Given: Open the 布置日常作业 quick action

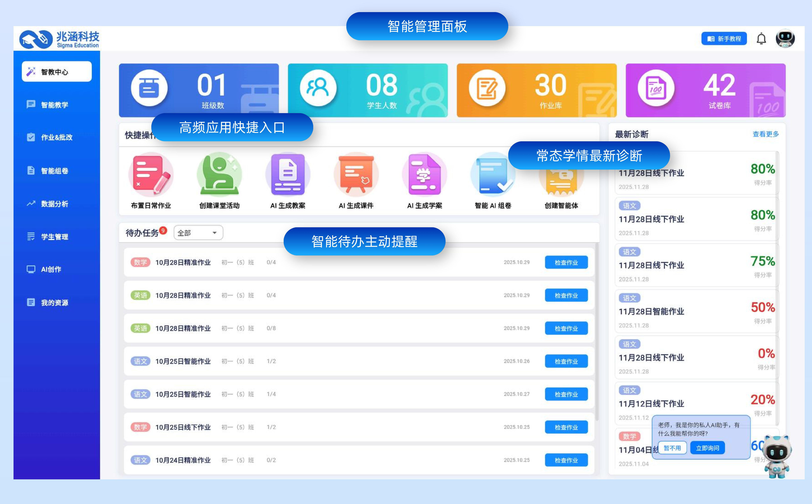Looking at the screenshot, I should (151, 174).
